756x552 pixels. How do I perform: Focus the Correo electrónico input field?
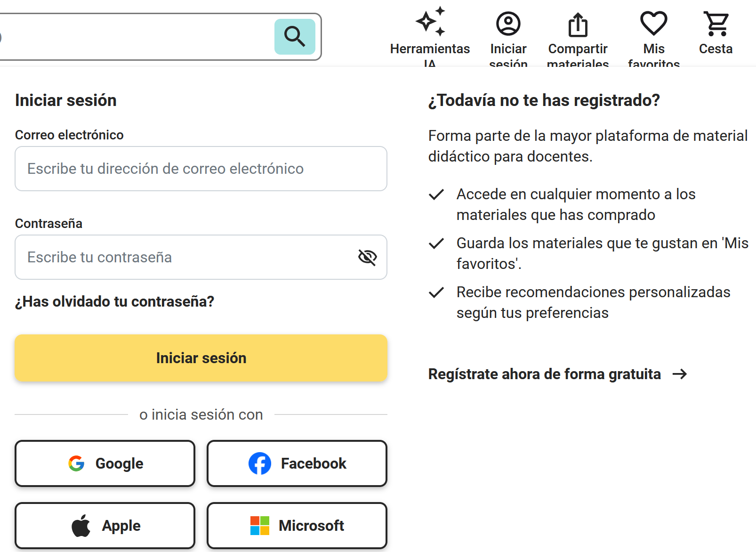pyautogui.click(x=201, y=169)
